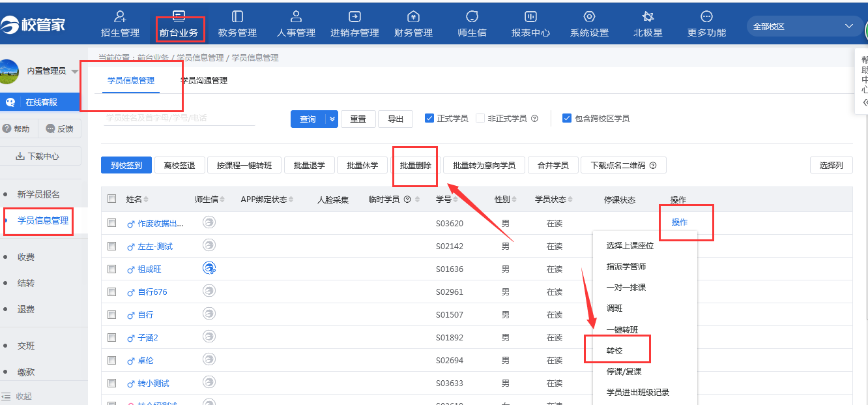Click the 批量删除 button
Viewport: 868px width, 405px height.
(x=416, y=165)
